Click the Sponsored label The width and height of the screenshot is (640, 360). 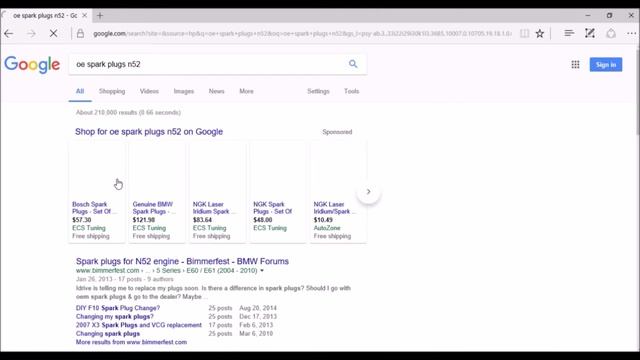point(337,132)
